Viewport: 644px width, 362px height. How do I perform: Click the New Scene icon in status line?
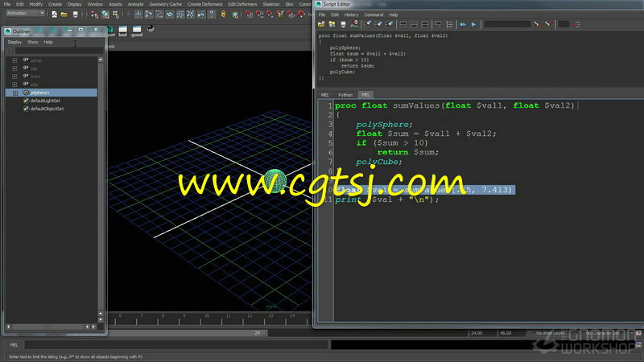(54, 14)
